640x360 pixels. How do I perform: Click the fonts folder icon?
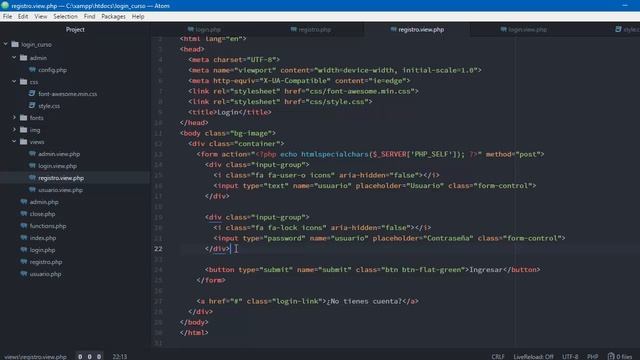click(x=24, y=118)
